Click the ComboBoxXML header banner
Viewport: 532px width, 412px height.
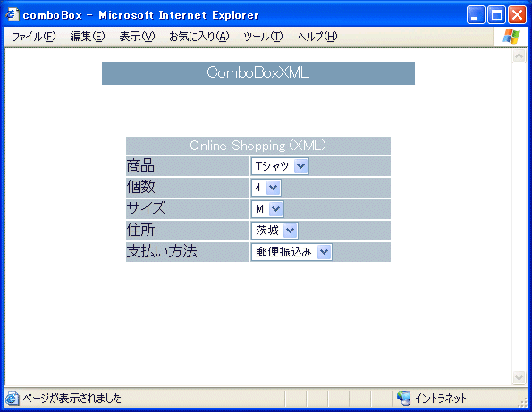[258, 73]
